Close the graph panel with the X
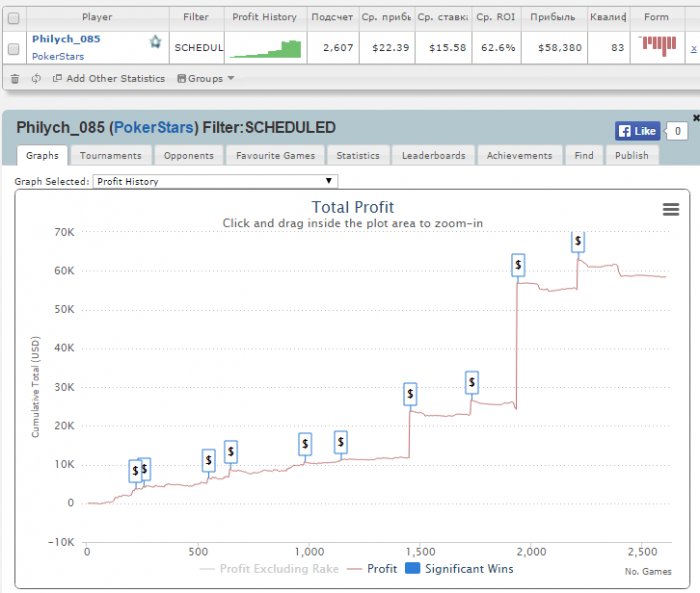Image resolution: width=700 pixels, height=593 pixels. (x=696, y=117)
